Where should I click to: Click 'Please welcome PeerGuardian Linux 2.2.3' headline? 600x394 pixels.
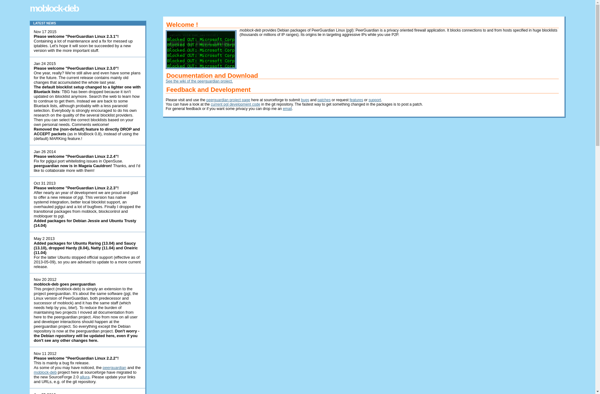coord(76,188)
